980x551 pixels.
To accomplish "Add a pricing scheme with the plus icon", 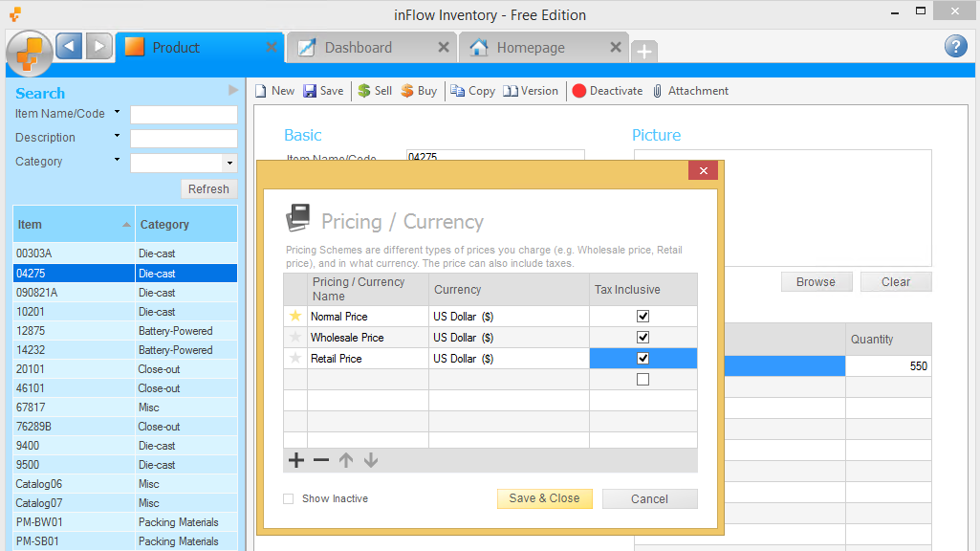I will point(296,460).
